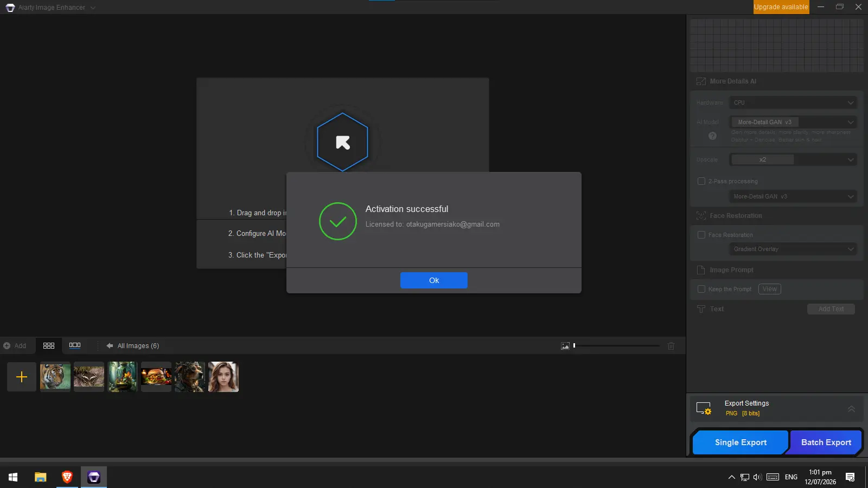This screenshot has width=868, height=488.
Task: Enable 2-Pass processing checkbox
Action: pyautogui.click(x=701, y=181)
